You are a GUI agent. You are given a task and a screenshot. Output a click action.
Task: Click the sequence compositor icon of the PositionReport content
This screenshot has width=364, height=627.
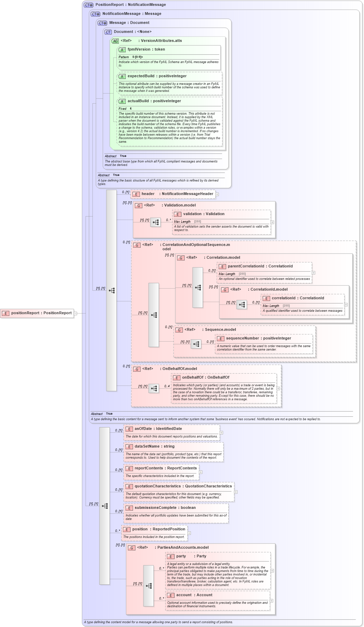point(105,506)
